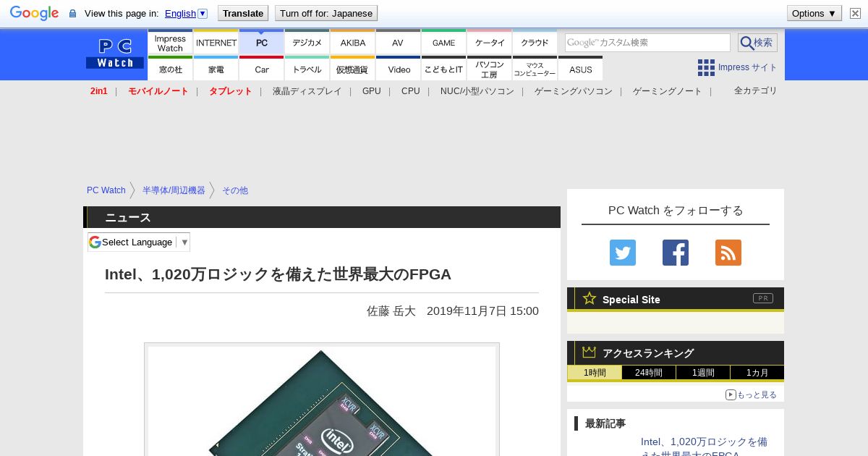The height and width of the screenshot is (456, 868).
Task: Open the ケータイ tab
Action: (490, 42)
